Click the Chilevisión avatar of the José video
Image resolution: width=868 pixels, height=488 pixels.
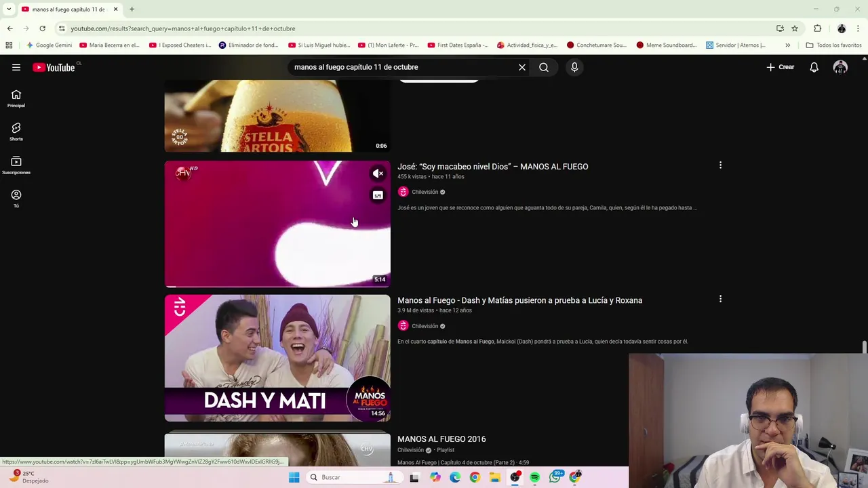click(403, 192)
